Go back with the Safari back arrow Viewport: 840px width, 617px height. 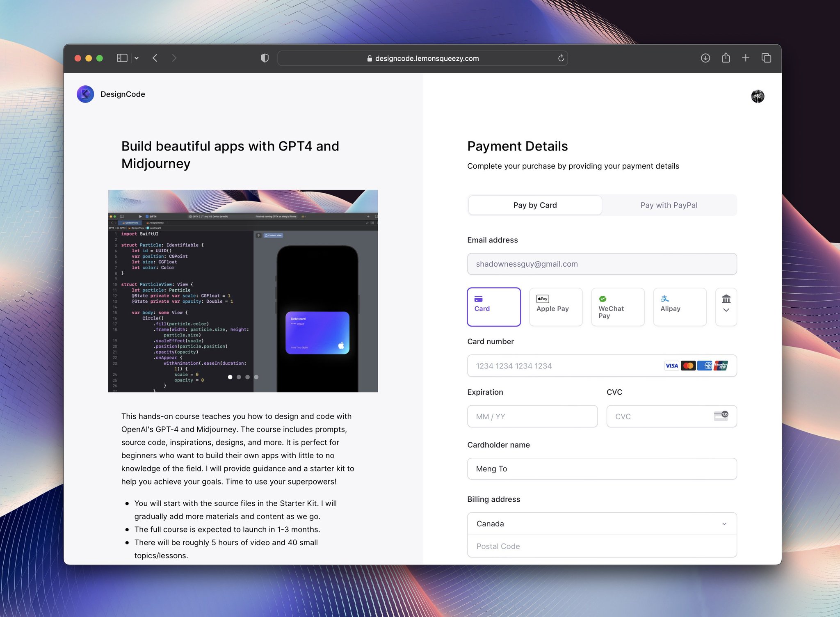155,58
